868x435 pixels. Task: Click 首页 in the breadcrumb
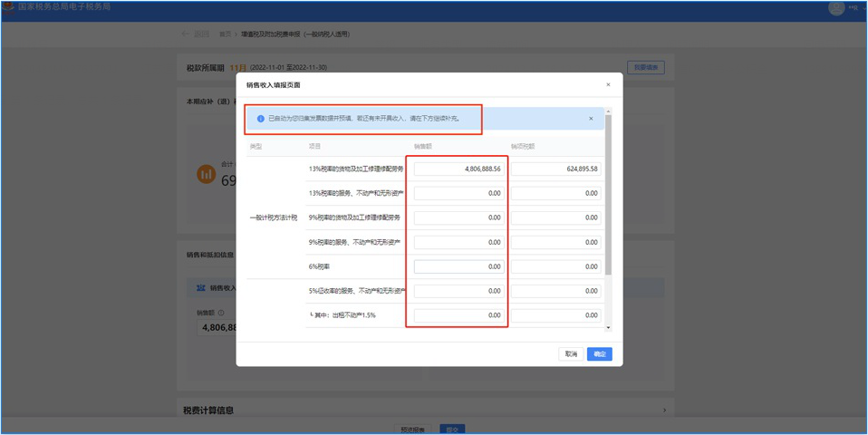coord(225,34)
